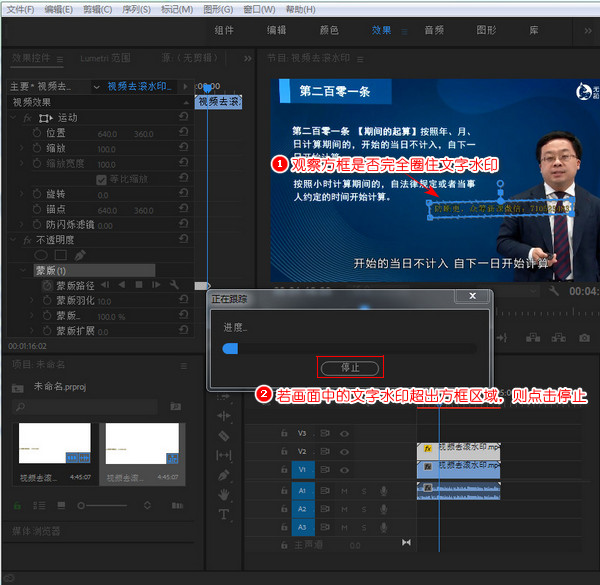Screen dimensions: 600x585
Task: Uncheck the 等比缩放 checkbox
Action: pyautogui.click(x=101, y=179)
